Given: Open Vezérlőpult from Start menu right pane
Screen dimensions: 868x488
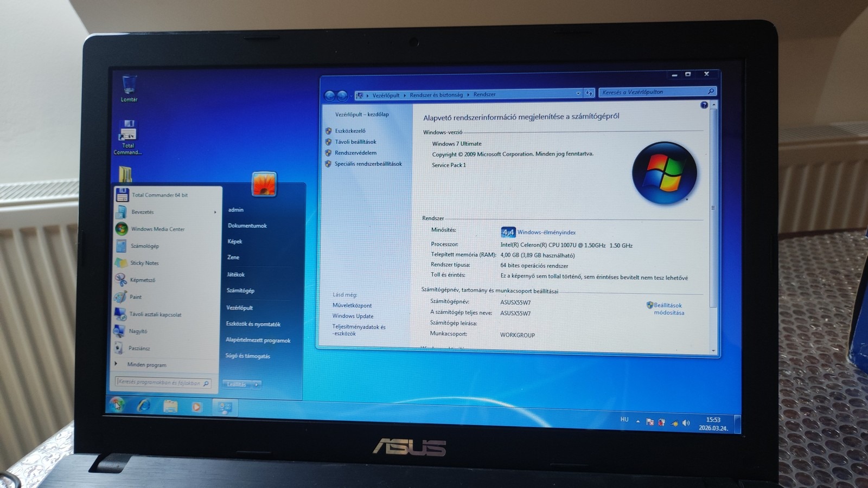Looking at the screenshot, I should click(240, 307).
